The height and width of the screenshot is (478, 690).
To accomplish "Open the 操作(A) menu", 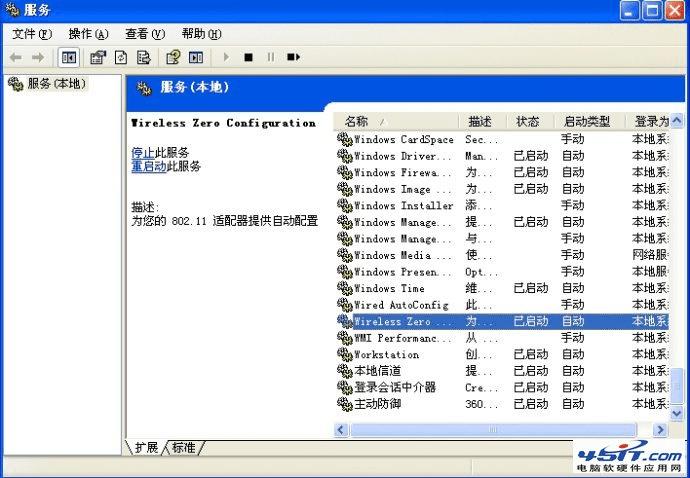I will click(88, 34).
